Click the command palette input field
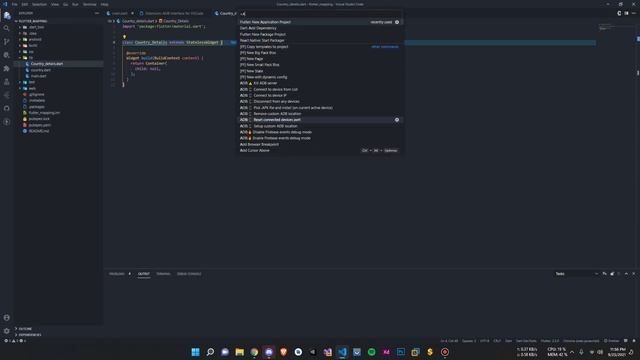Screen dimensions: 640x360 (320, 13)
